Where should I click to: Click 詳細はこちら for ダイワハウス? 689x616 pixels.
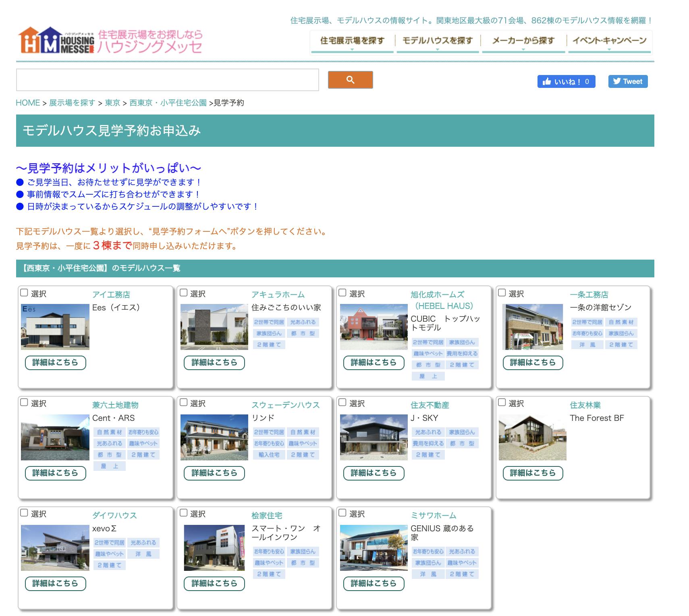click(56, 583)
